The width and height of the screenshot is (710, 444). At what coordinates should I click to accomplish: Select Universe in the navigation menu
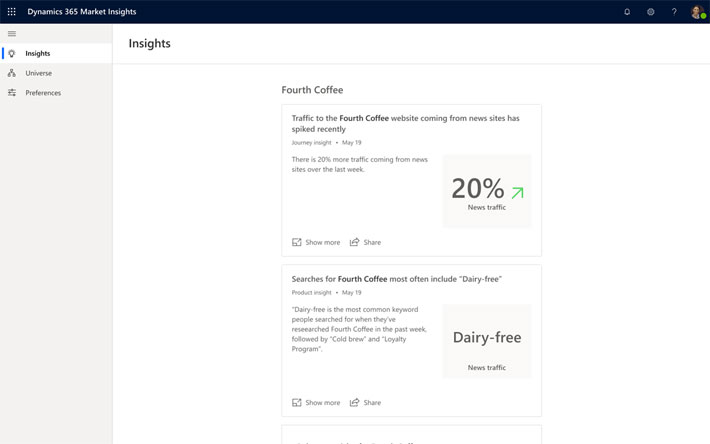pyautogui.click(x=39, y=73)
